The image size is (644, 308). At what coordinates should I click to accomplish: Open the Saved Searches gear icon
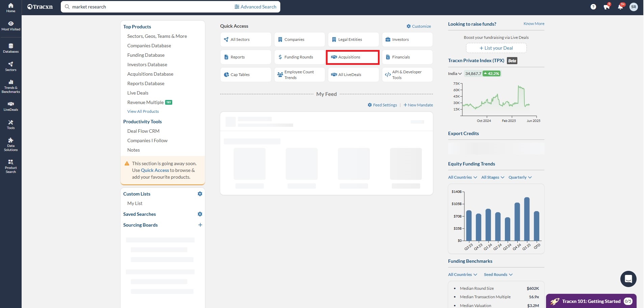click(x=200, y=214)
